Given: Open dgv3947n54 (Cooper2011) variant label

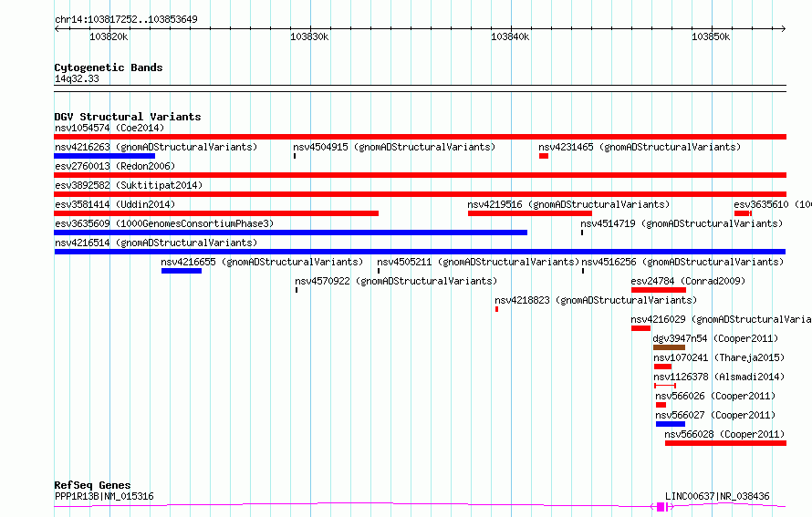Looking at the screenshot, I should tap(715, 338).
